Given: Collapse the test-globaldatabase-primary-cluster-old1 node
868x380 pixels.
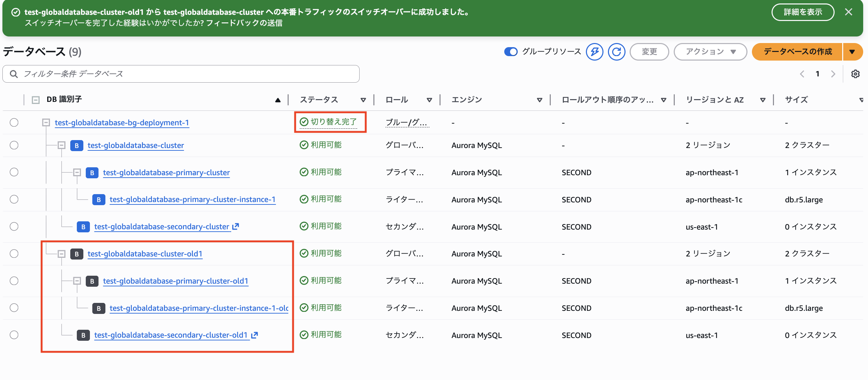Looking at the screenshot, I should point(77,281).
